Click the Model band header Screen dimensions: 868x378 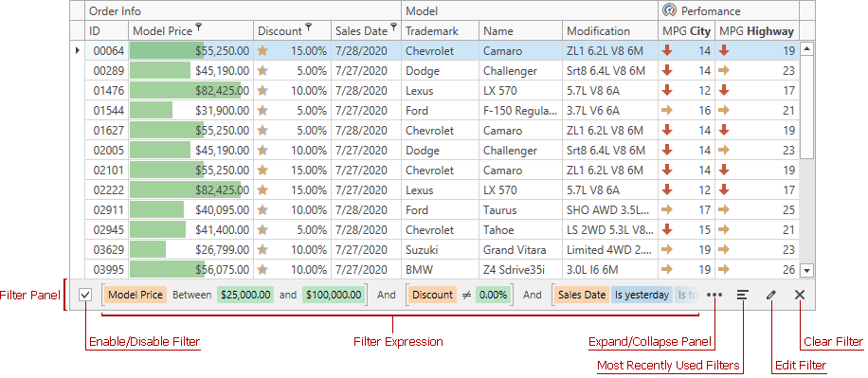coord(529,11)
